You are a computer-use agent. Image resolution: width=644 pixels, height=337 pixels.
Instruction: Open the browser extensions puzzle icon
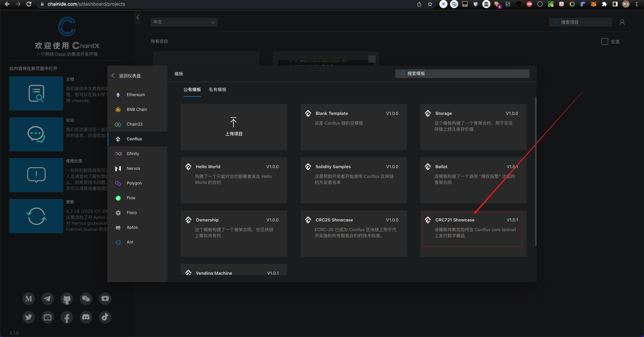(x=604, y=4)
